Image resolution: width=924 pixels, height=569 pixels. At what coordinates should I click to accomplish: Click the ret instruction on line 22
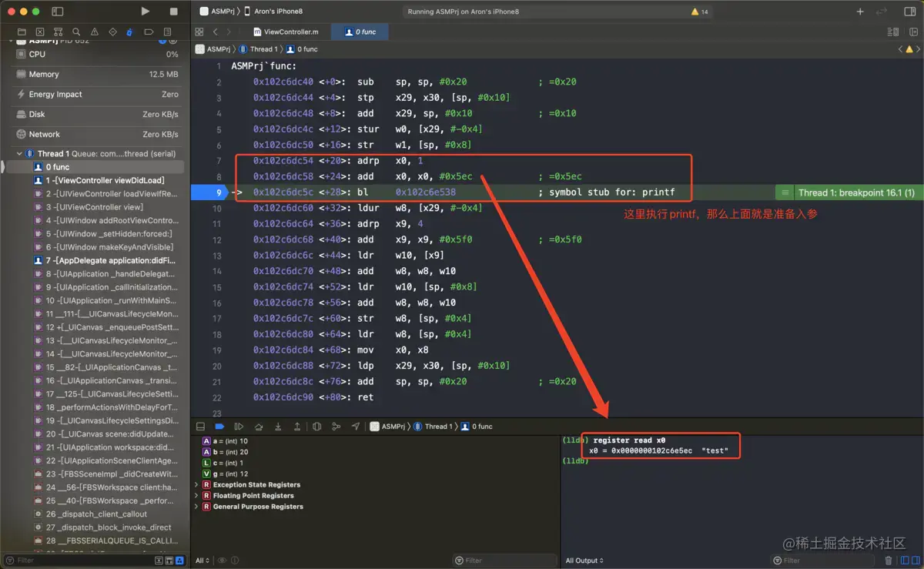pyautogui.click(x=365, y=397)
